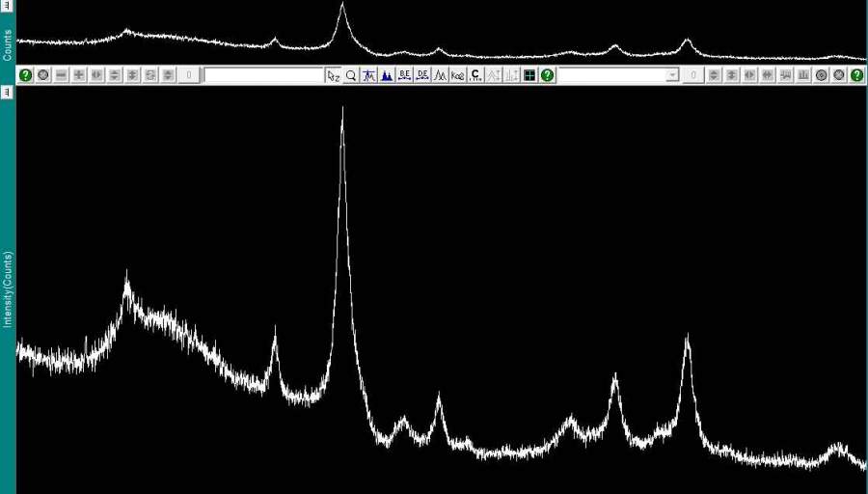Viewport: 868px width, 494px height.
Task: Click the green help icon at toolbar's left end
Action: [x=26, y=75]
